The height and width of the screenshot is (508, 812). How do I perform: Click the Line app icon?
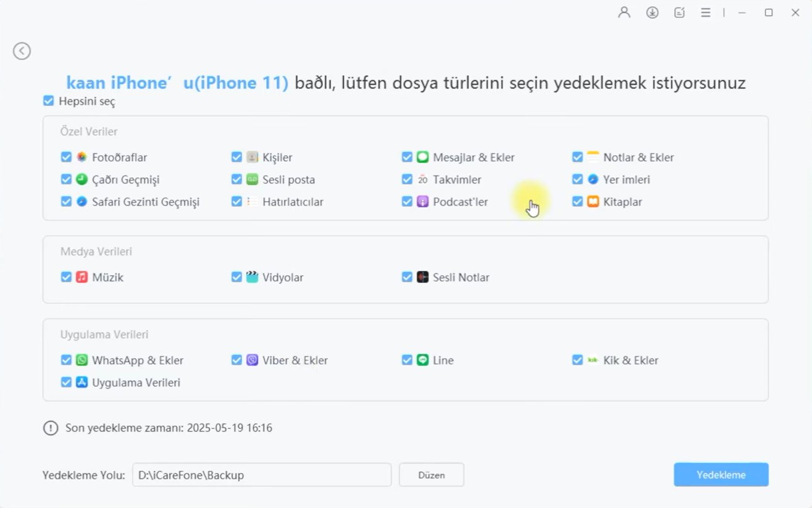click(422, 360)
